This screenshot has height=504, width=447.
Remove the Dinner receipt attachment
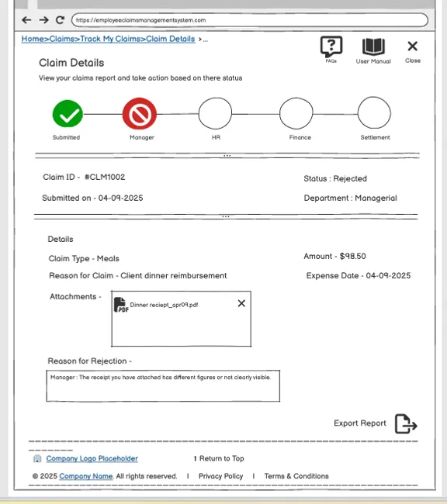(x=241, y=303)
